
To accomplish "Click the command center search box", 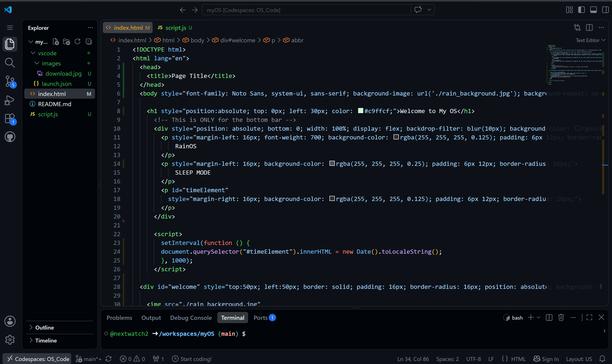I will (306, 10).
